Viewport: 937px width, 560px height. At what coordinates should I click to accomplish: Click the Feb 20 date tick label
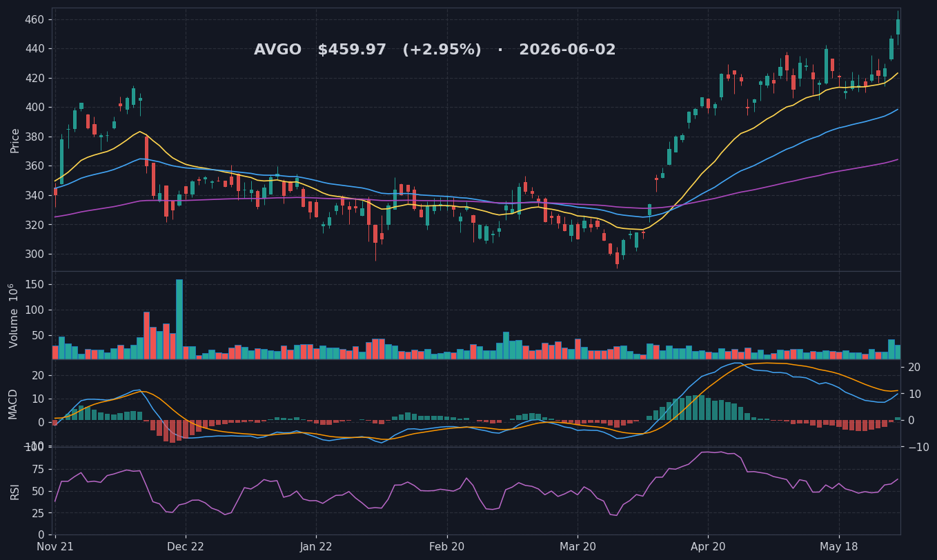click(x=447, y=547)
